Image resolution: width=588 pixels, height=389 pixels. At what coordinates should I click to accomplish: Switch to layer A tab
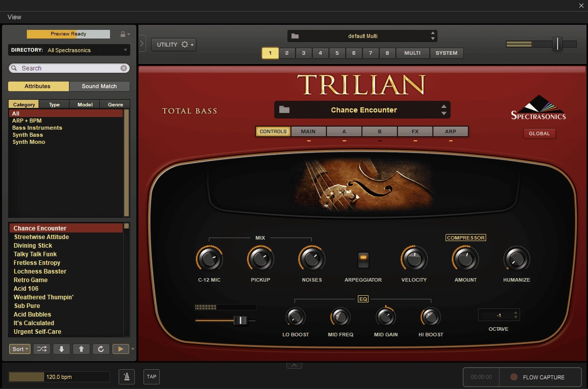pos(344,132)
